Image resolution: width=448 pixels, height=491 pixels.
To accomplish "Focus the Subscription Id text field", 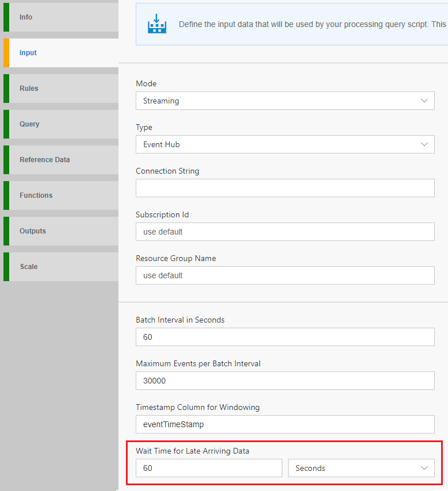I will click(285, 232).
